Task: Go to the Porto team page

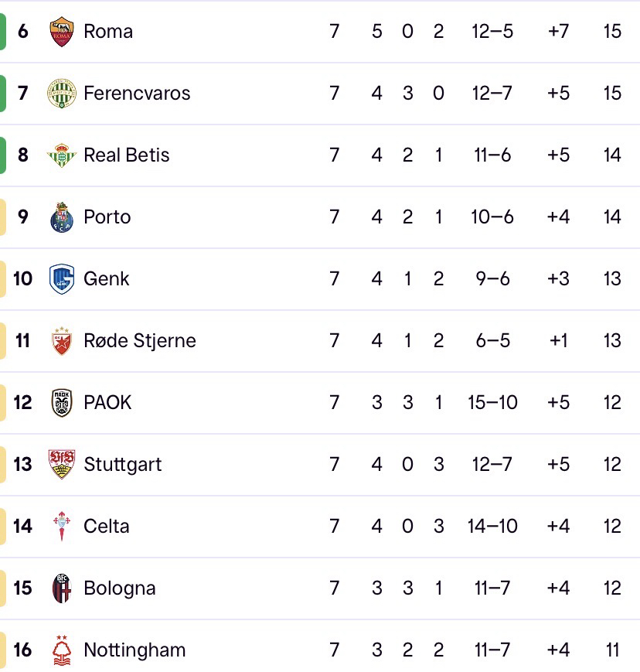Action: (107, 217)
